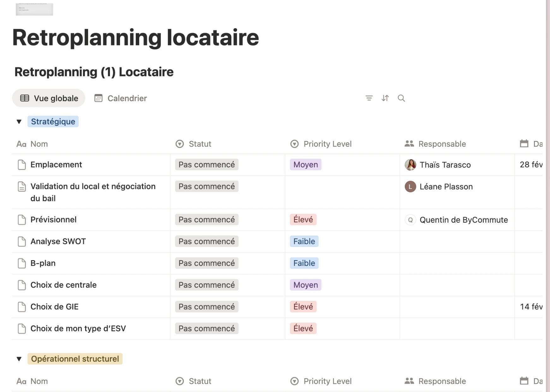Screen dimensions: 550x392
Task: Switch to the Calendrier view tab
Action: (x=121, y=98)
